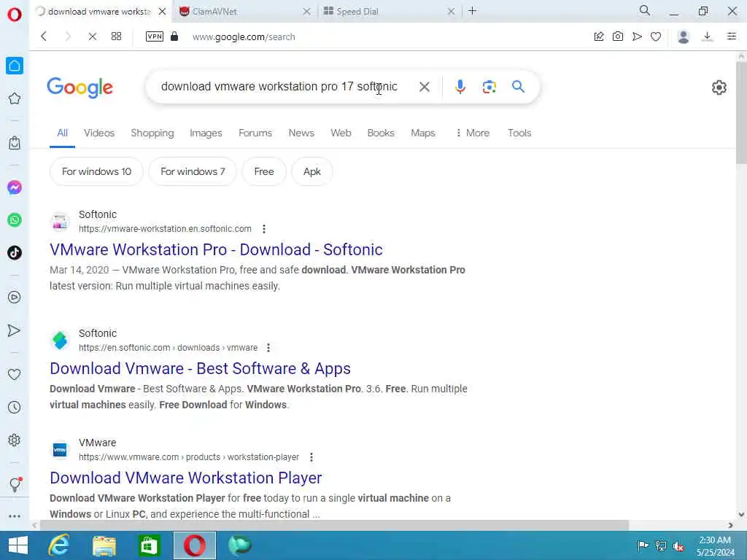The height and width of the screenshot is (560, 747).
Task: Select the Forums search tab
Action: [255, 133]
